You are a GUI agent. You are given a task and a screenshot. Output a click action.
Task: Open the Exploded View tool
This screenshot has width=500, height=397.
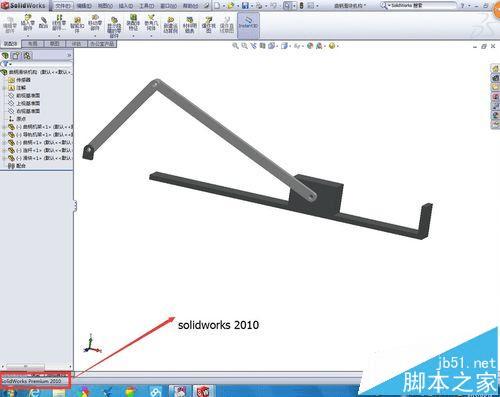pyautogui.click(x=209, y=25)
